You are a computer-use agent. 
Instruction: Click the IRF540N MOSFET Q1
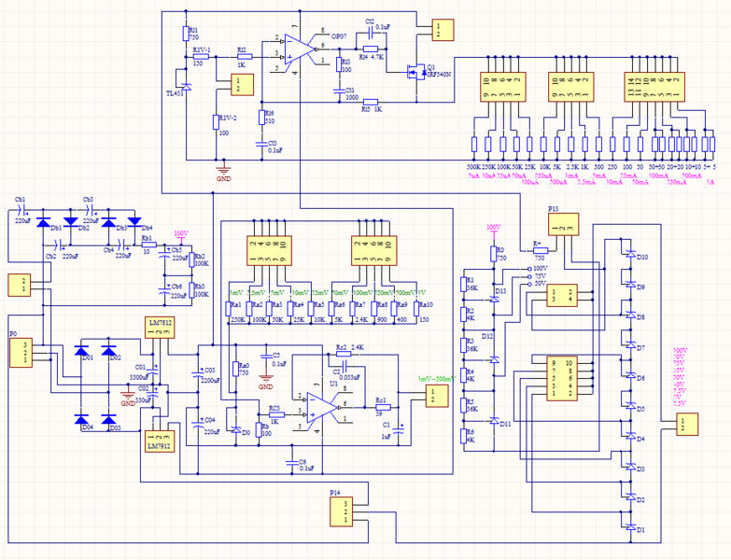tap(414, 71)
